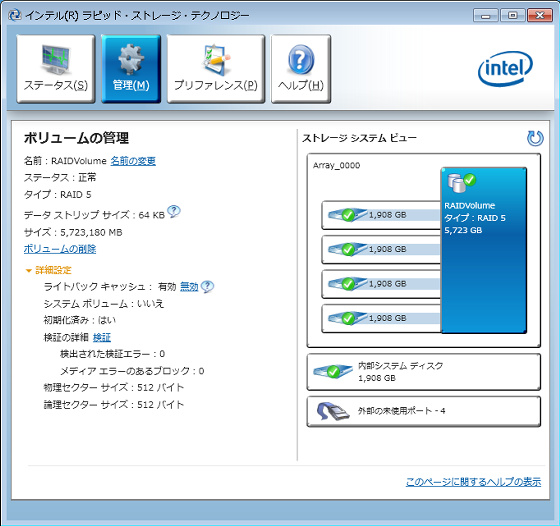Close the Intel Rapid Storage window
This screenshot has width=560, height=526.
pos(540,16)
